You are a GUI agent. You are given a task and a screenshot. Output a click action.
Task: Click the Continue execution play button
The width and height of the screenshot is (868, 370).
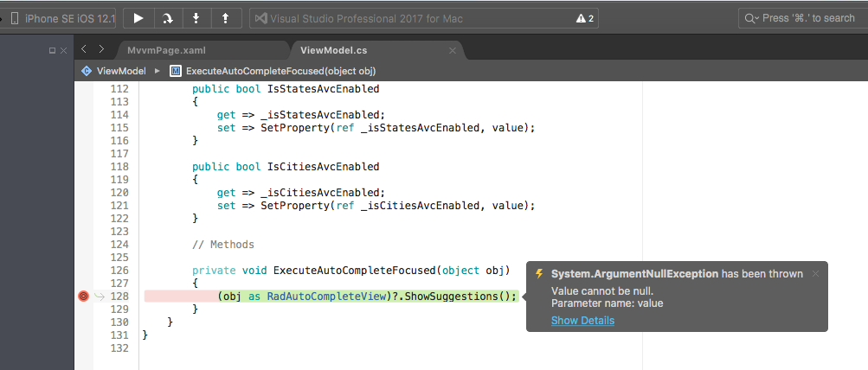(138, 18)
